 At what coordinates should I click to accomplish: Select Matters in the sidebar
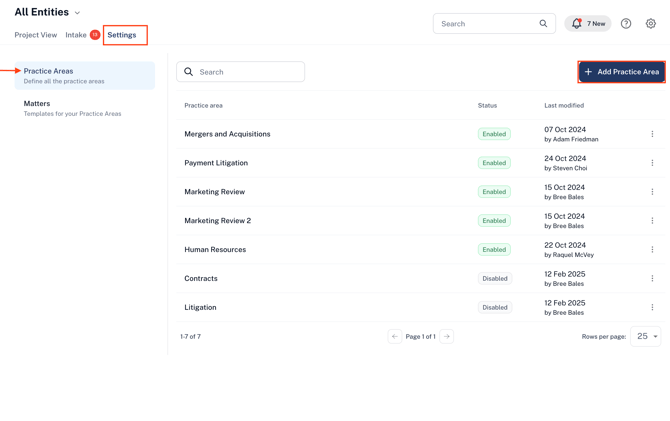85,108
